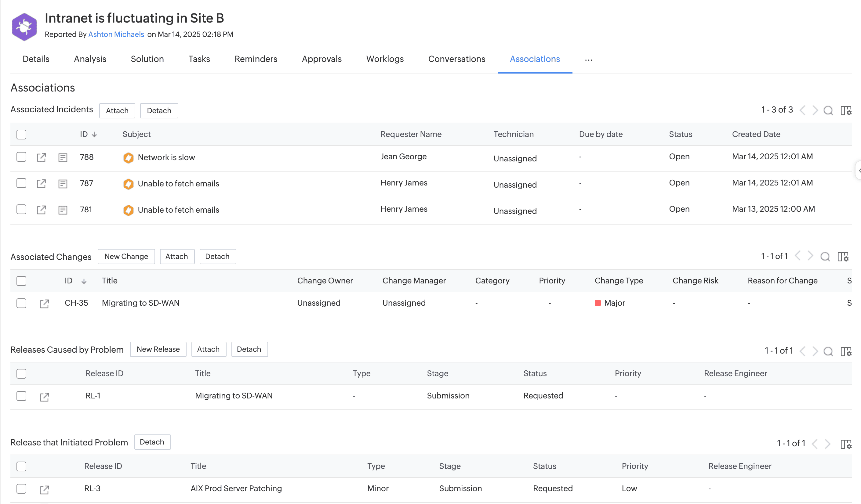Open RL-3 release popout icon
This screenshot has height=504, width=861.
click(x=44, y=489)
